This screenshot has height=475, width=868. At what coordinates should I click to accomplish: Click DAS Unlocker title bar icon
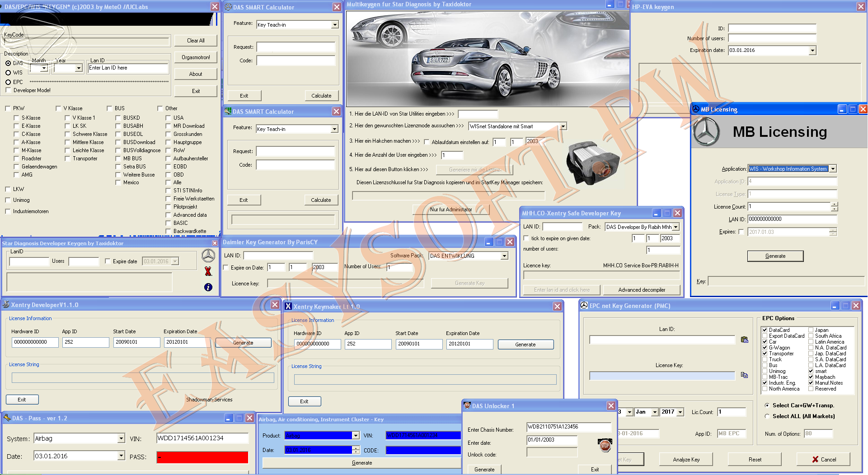coord(467,405)
